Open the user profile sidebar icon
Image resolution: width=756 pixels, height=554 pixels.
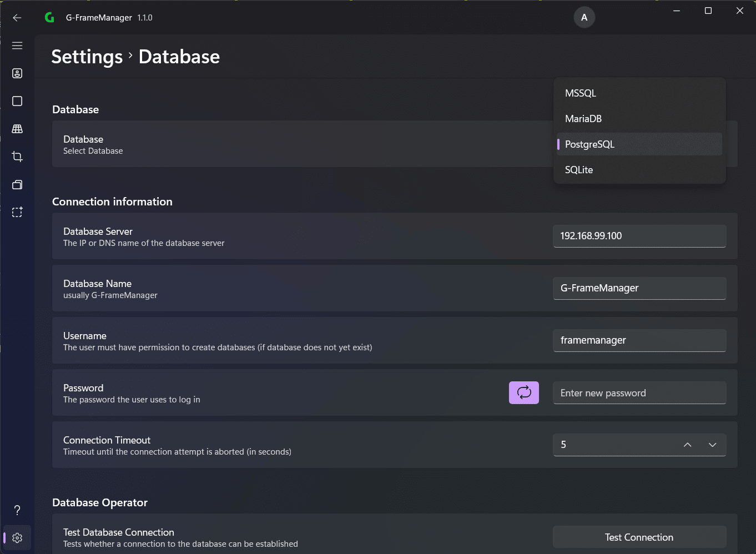[x=17, y=73]
